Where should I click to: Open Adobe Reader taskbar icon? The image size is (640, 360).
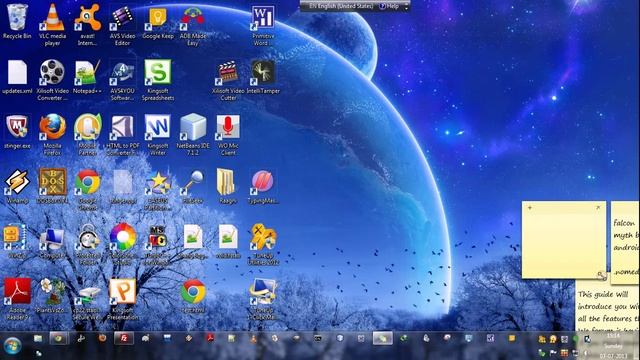(210, 338)
